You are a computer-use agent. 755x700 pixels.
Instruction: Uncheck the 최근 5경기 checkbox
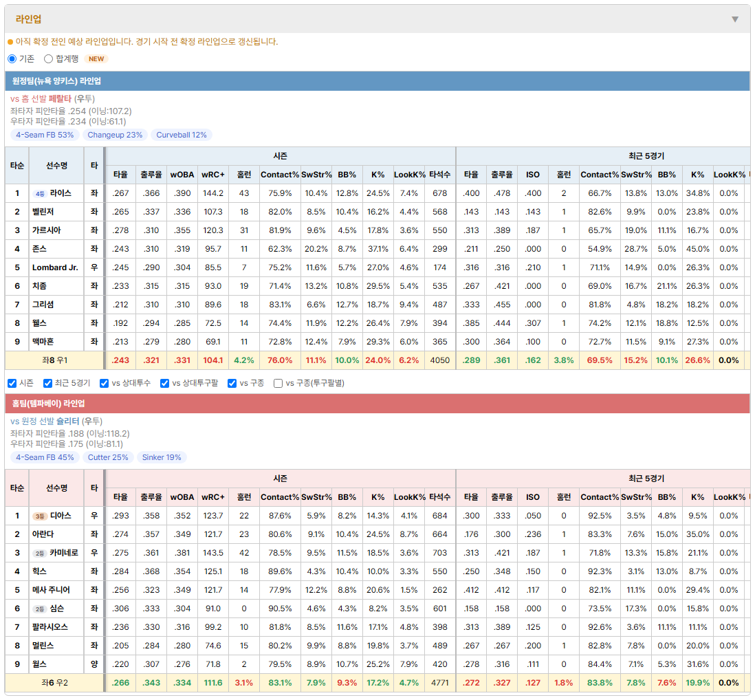tap(47, 383)
